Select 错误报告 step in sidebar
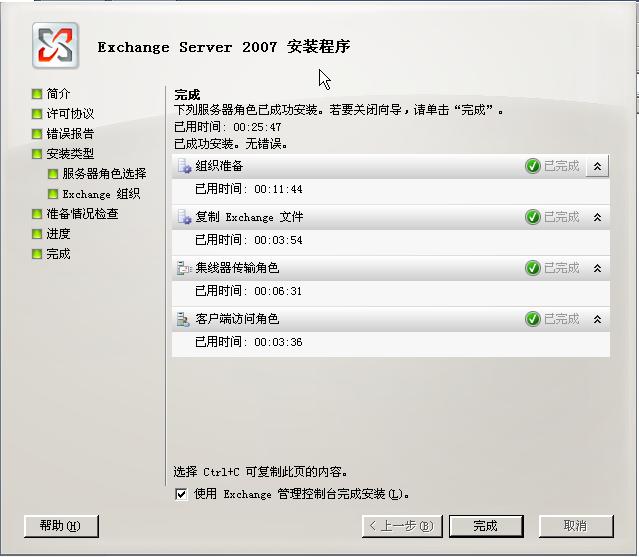Viewport: 639px width, 557px height. 70,134
